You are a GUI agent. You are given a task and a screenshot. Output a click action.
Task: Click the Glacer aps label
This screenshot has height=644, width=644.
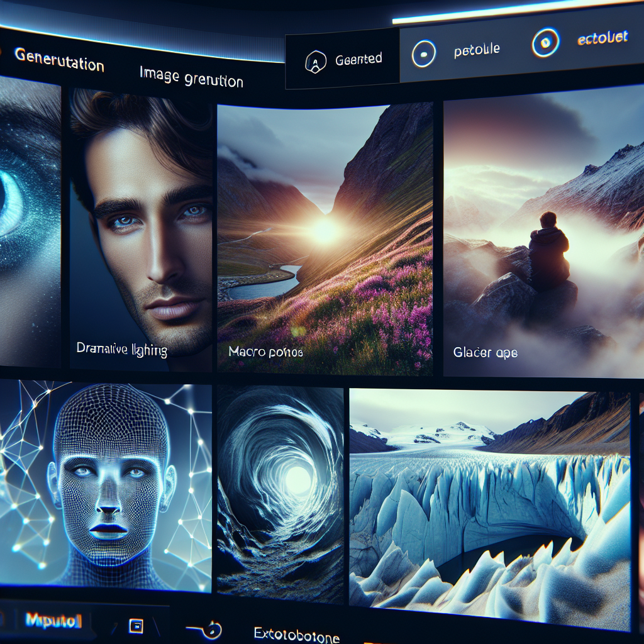tap(484, 353)
